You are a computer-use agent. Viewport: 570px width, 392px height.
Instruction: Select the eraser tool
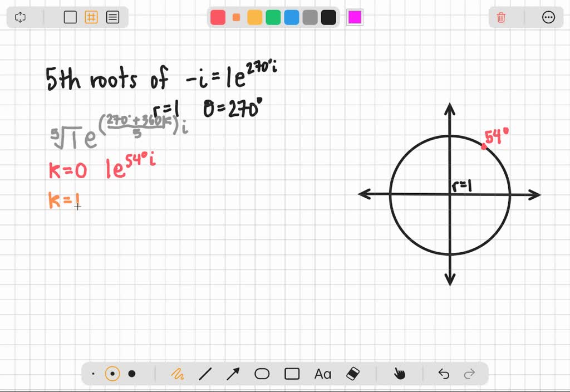click(352, 374)
